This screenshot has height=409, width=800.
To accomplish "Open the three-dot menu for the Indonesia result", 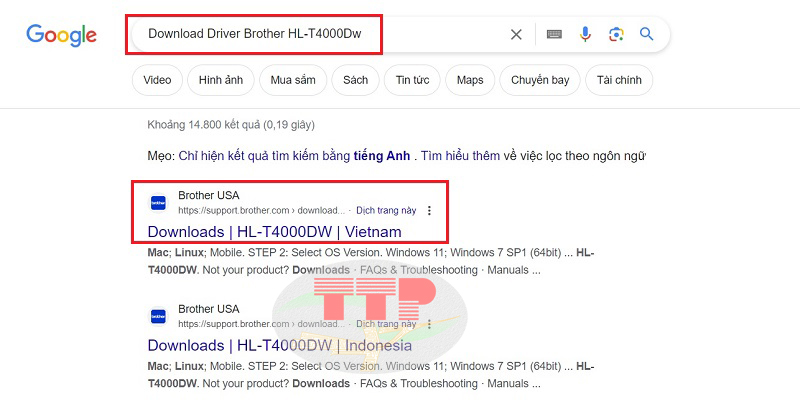I will click(429, 324).
